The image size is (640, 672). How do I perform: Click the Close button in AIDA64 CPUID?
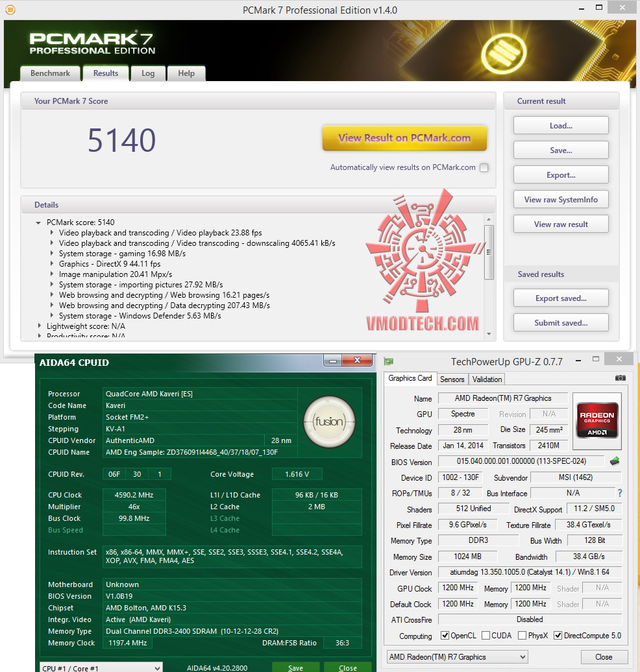(x=347, y=667)
